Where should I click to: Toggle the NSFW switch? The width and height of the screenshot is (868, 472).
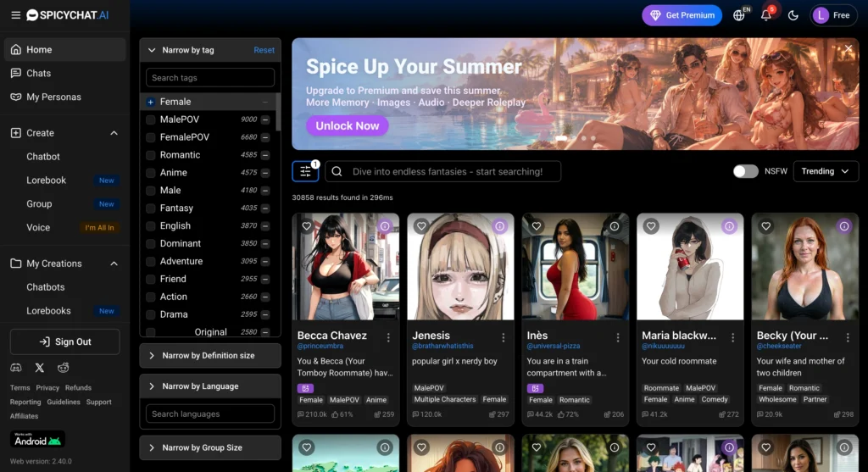(x=746, y=171)
